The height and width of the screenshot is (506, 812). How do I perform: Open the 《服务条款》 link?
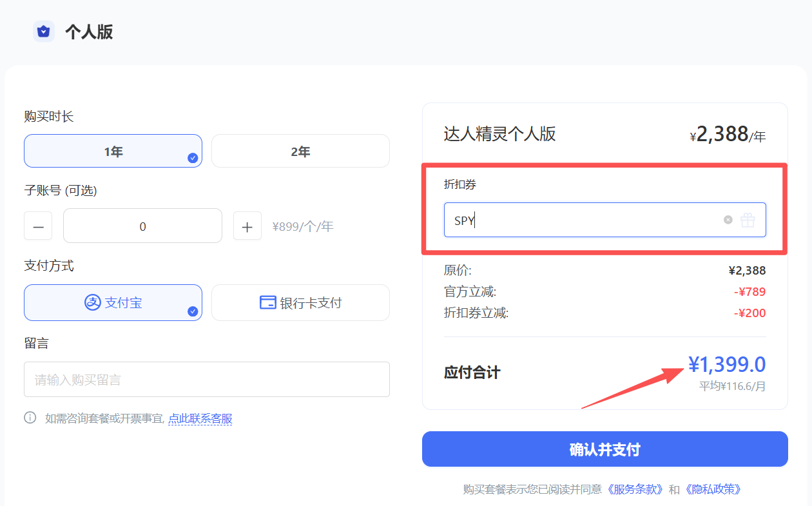pyautogui.click(x=635, y=489)
